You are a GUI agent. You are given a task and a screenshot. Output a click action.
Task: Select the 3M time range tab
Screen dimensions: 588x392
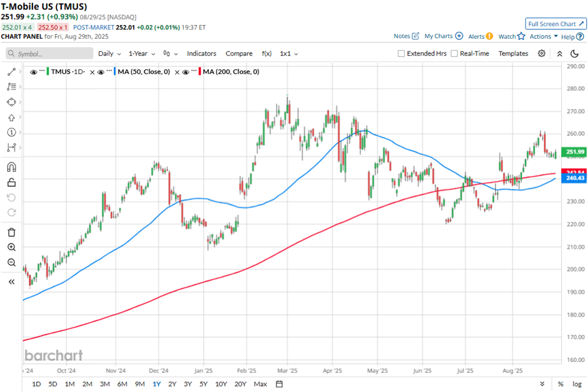[x=104, y=384]
